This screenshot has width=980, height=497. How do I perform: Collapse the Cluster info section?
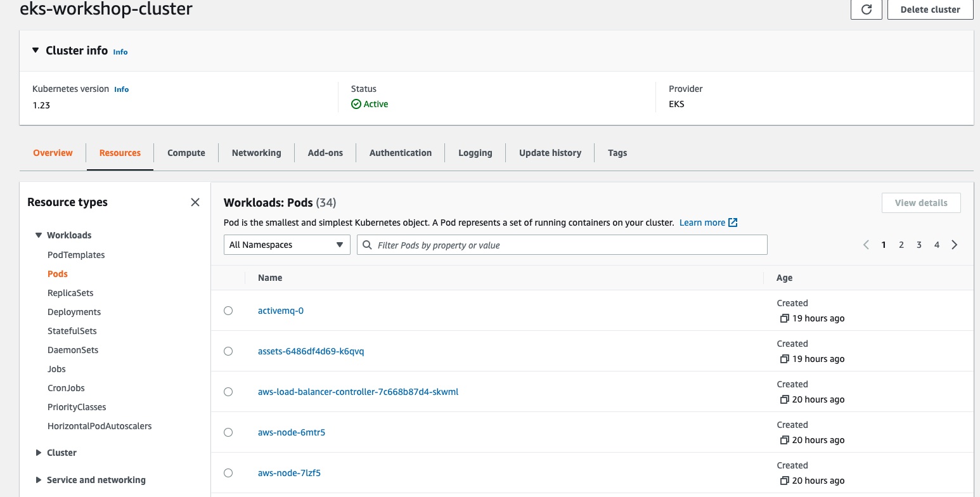tap(35, 51)
